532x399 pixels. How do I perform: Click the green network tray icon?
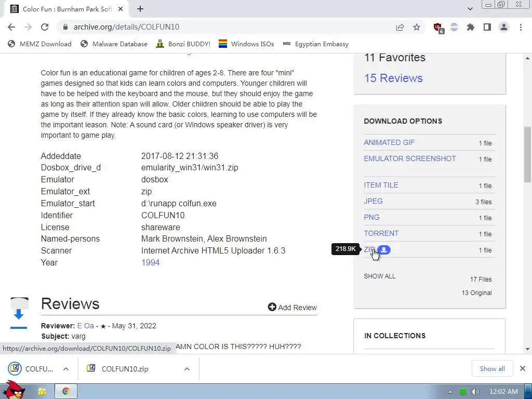[463, 392]
